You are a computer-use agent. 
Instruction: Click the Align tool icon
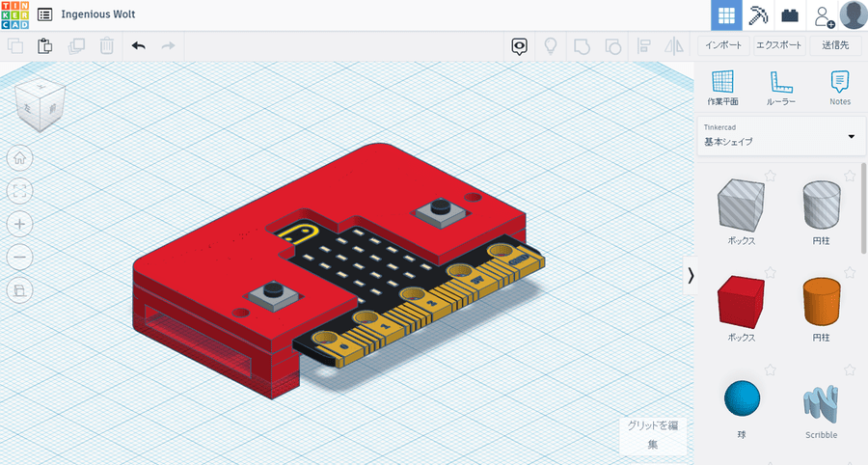click(x=643, y=46)
